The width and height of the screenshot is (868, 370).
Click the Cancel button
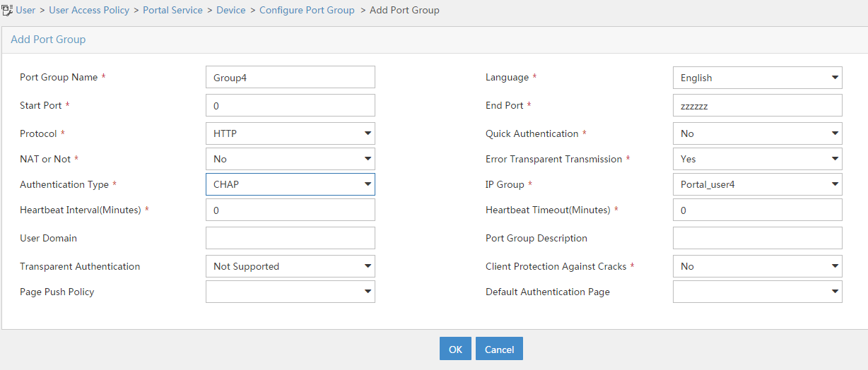click(x=499, y=349)
